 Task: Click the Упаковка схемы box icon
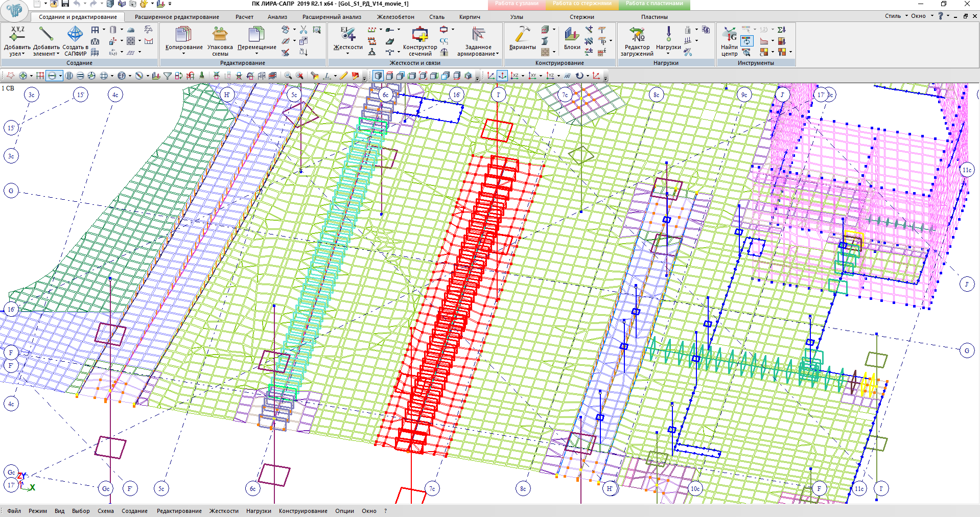click(220, 34)
